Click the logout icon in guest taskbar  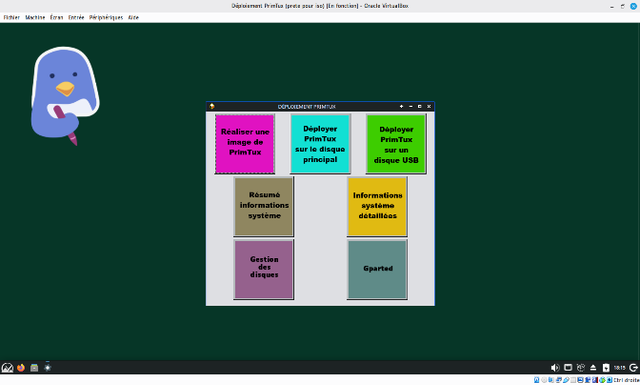633,367
